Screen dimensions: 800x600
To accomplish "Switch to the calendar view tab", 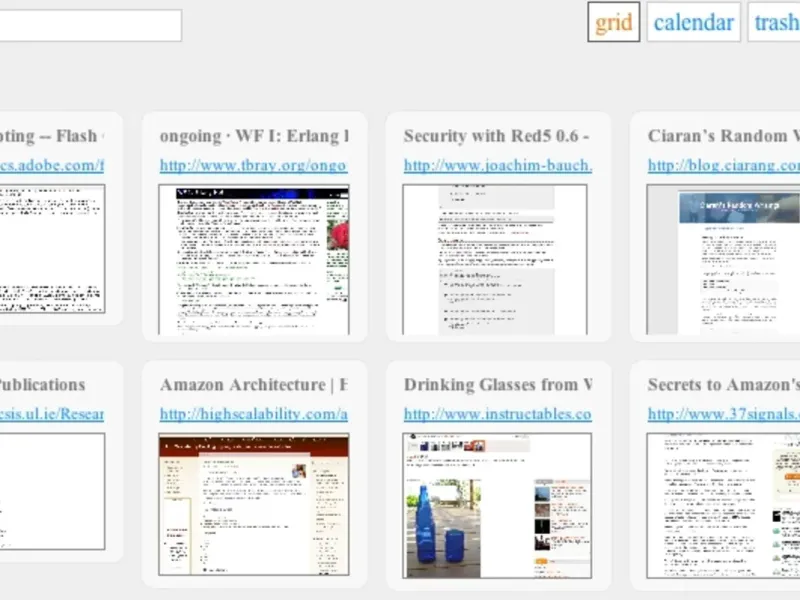I will (x=693, y=22).
